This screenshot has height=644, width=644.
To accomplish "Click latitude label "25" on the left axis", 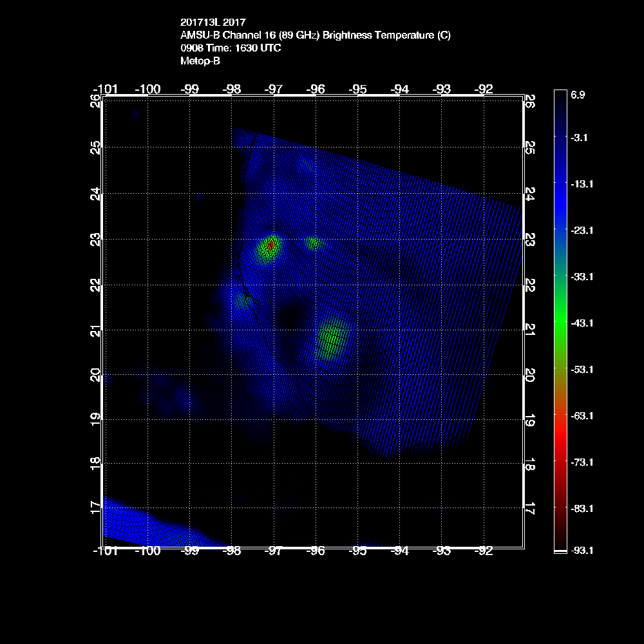I will click(95, 147).
